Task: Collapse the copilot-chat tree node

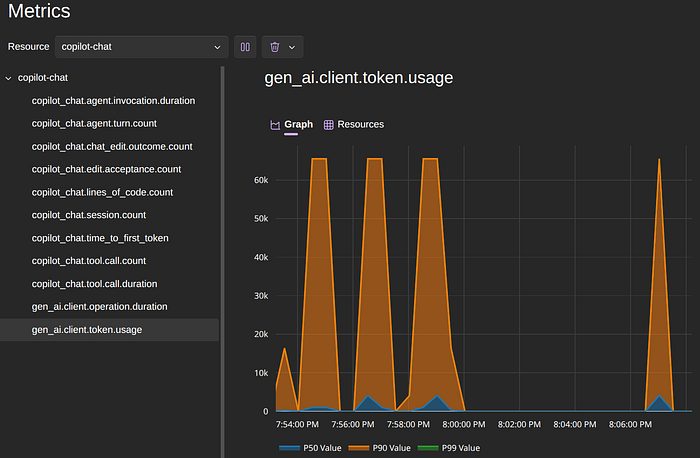Action: pyautogui.click(x=8, y=78)
